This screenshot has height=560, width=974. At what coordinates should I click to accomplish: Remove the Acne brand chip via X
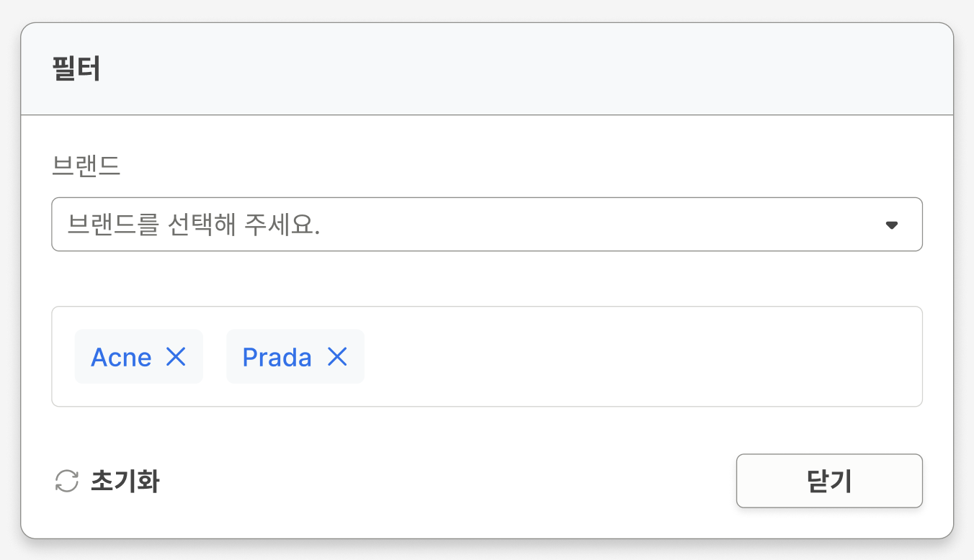coord(176,357)
